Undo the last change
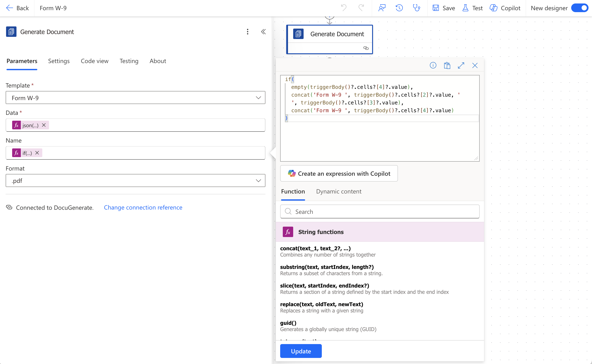592x364 pixels. [343, 8]
